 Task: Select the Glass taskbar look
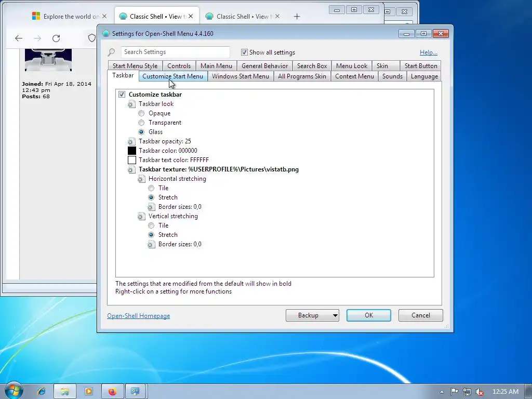pyautogui.click(x=141, y=132)
